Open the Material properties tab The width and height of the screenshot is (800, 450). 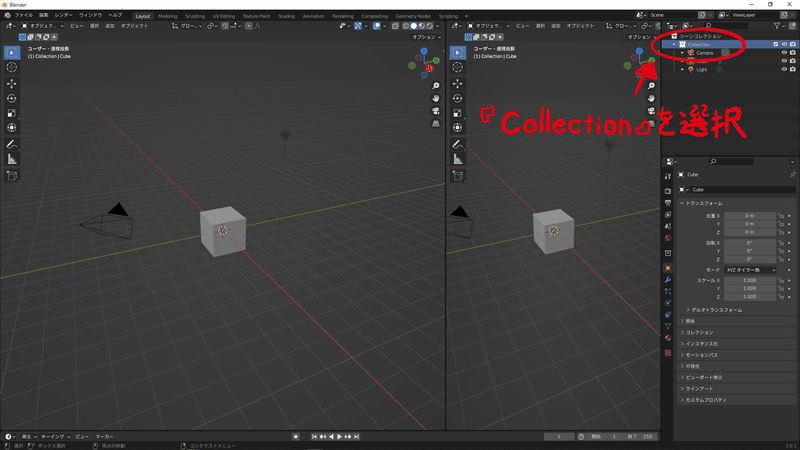point(668,338)
